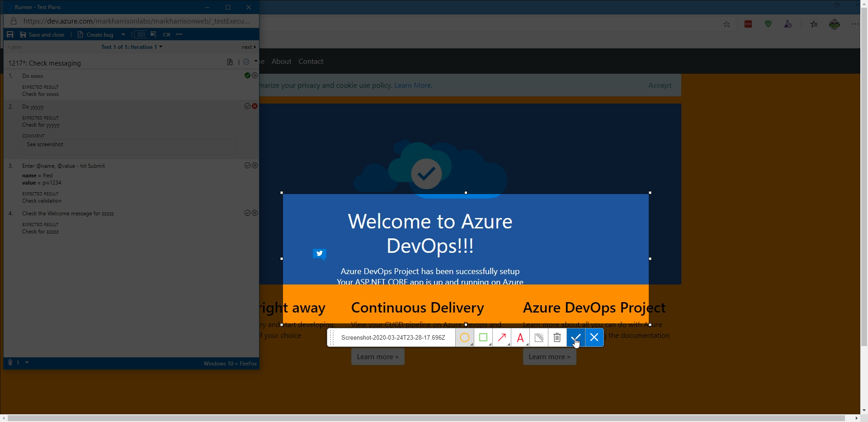Select the text annotation tool
This screenshot has height=422, width=868.
520,337
